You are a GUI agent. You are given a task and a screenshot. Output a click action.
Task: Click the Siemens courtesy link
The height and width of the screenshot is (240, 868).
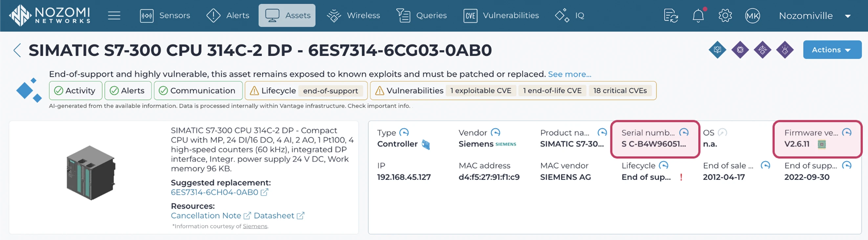click(255, 227)
